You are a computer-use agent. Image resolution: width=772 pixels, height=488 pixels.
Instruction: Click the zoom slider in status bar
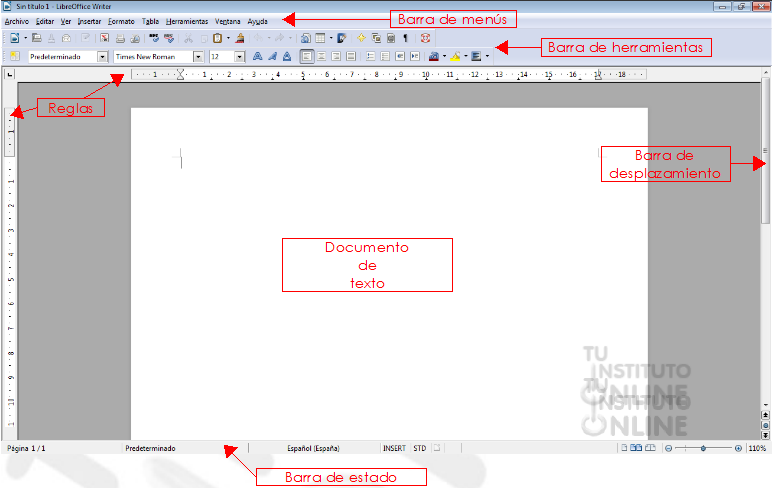[x=703, y=448]
